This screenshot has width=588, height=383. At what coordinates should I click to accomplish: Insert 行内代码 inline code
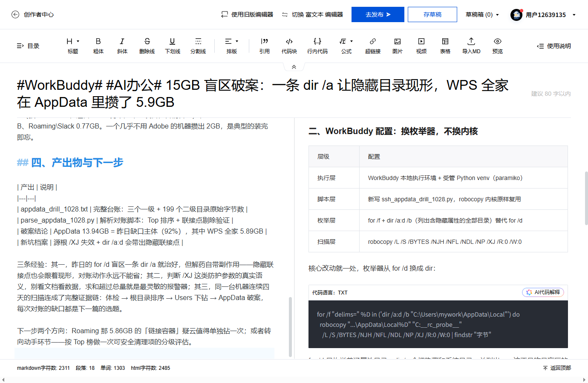click(x=317, y=46)
